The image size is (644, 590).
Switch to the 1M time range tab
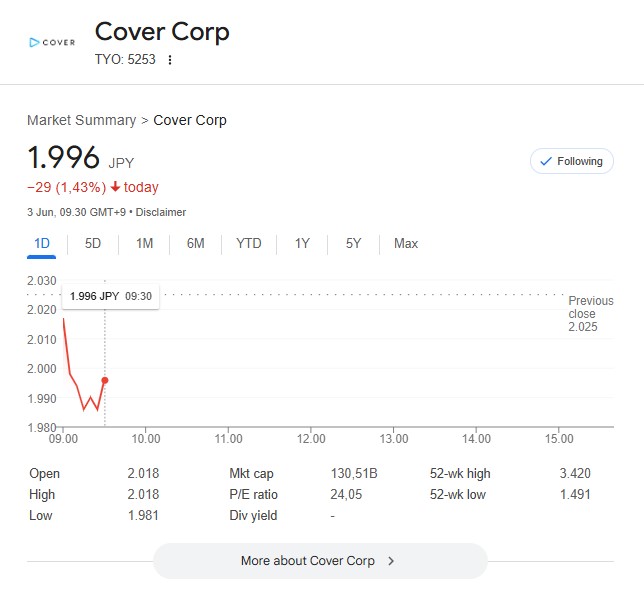tap(145, 243)
